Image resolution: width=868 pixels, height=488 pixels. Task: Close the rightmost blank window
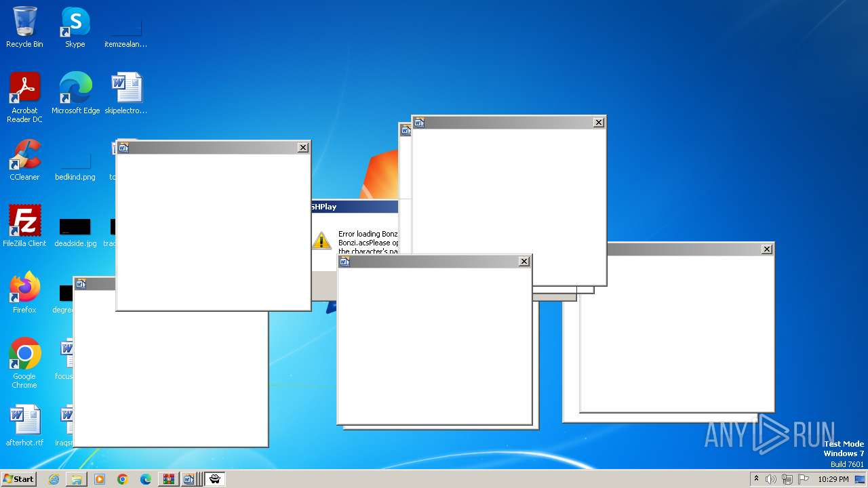(767, 249)
